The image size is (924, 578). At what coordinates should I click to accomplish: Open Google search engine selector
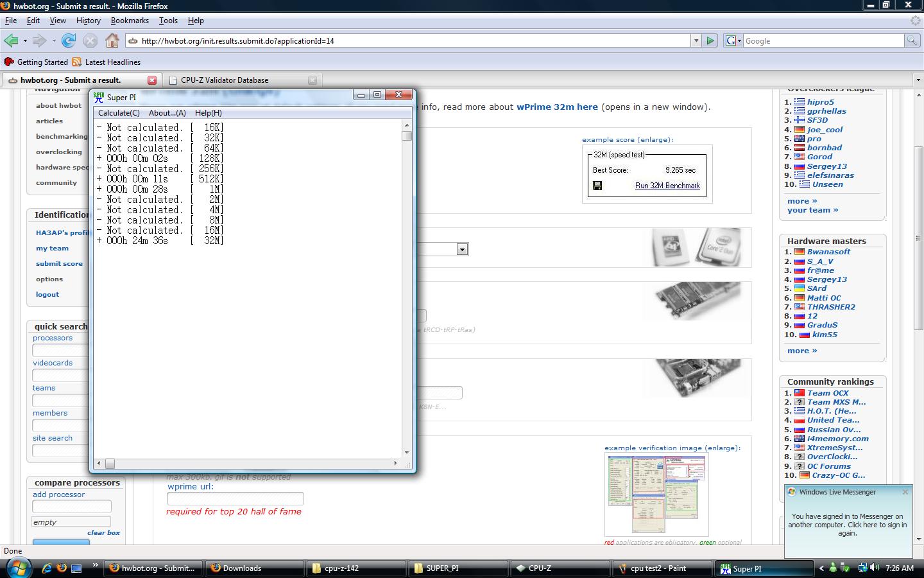(733, 40)
